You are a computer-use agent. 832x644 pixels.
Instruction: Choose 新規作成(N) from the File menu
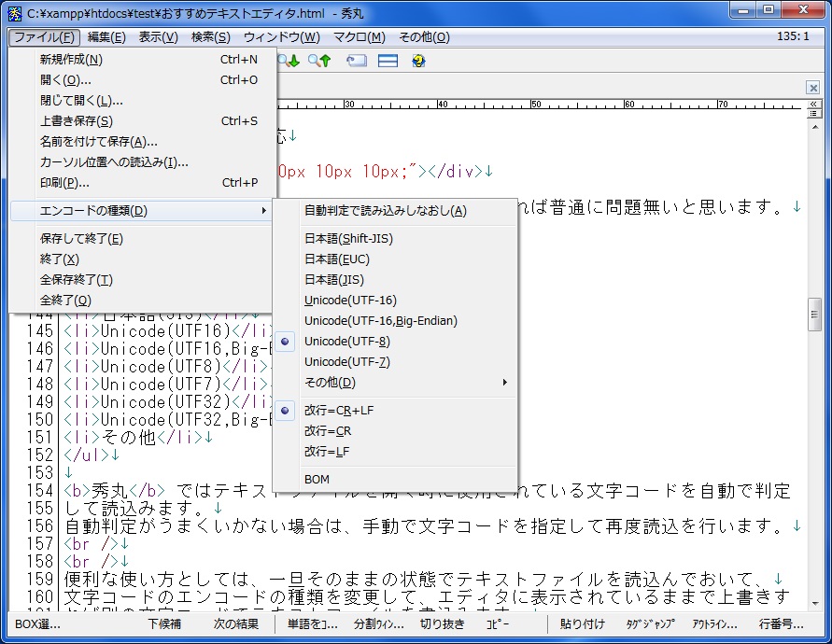(142, 60)
